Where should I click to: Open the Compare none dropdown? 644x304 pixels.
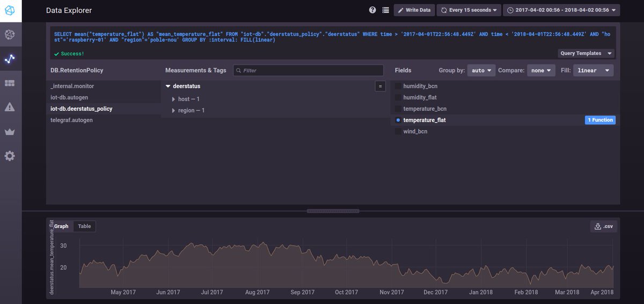point(541,70)
